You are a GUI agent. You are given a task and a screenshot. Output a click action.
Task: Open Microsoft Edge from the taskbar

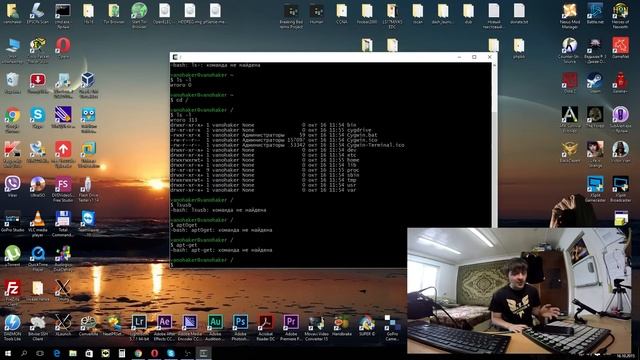click(57, 353)
